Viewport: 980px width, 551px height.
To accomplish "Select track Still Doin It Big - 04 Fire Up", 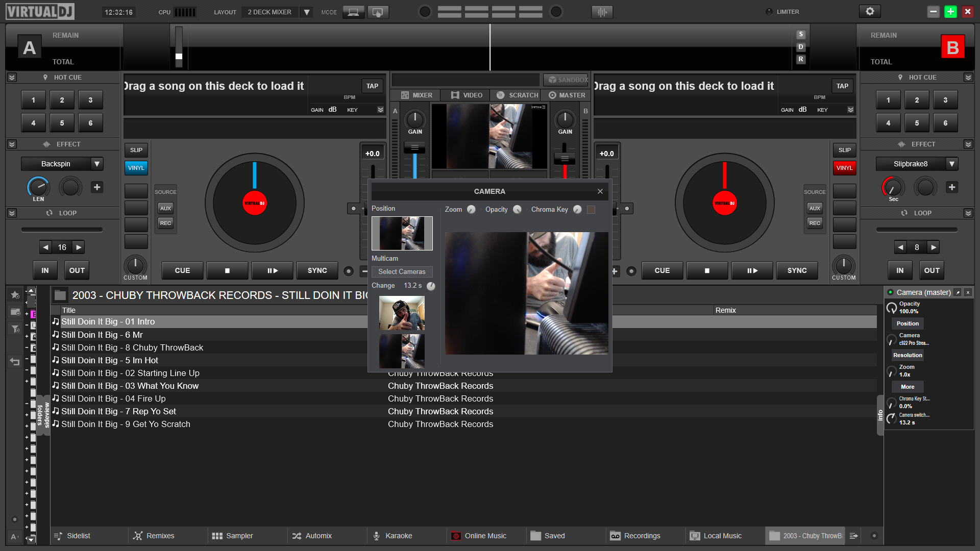I will 113,398.
